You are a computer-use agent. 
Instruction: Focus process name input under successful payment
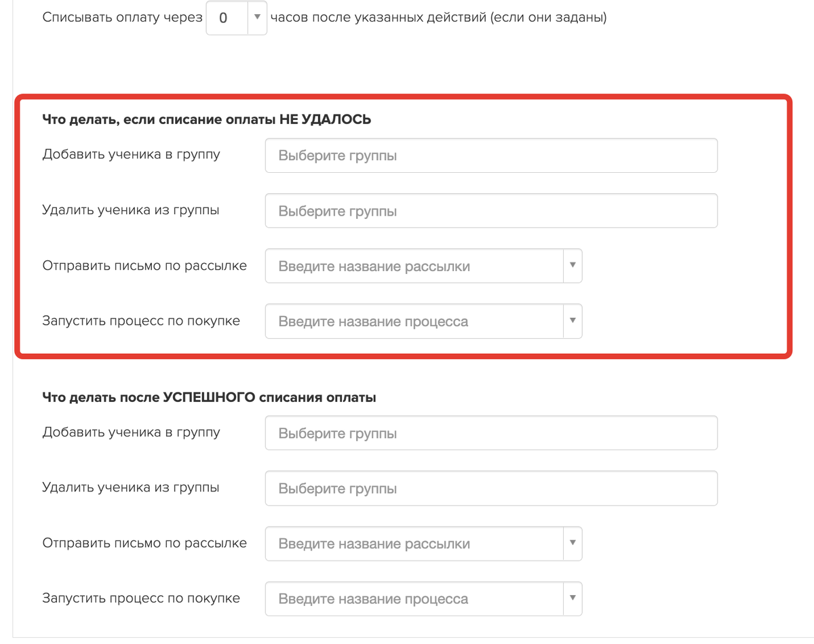pos(414,599)
